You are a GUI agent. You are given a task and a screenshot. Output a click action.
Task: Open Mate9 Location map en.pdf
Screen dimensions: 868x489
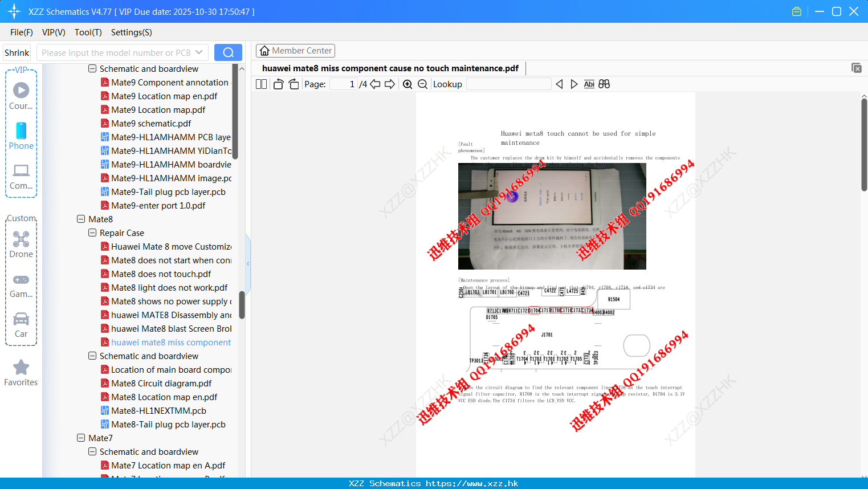click(164, 96)
